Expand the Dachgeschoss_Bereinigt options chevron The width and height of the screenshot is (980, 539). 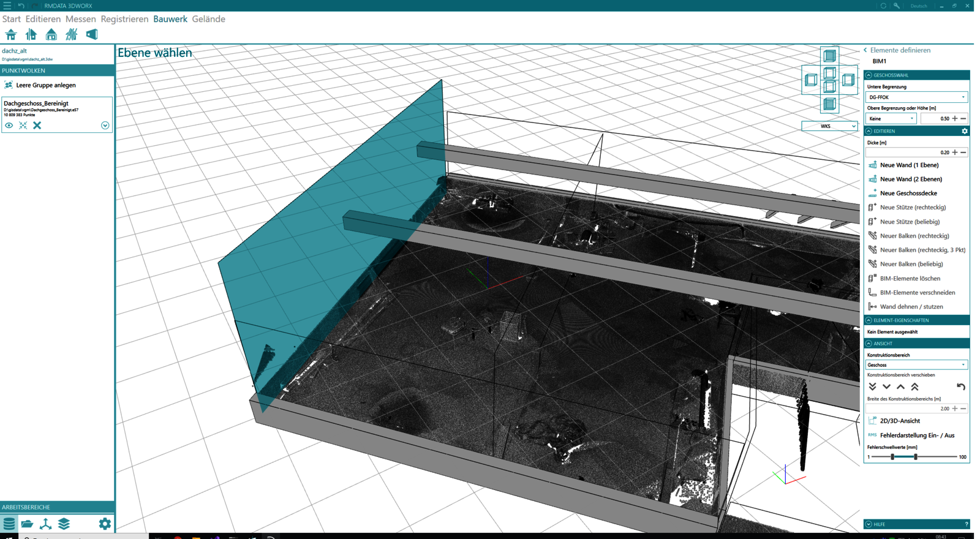(x=105, y=126)
